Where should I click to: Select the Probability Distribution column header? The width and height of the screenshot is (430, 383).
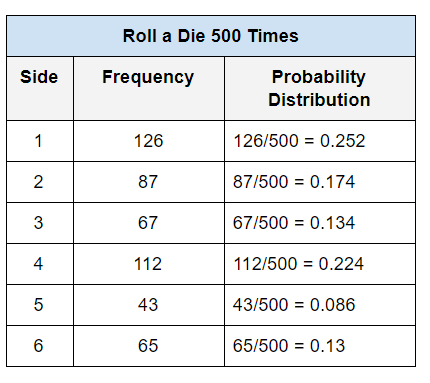[320, 88]
